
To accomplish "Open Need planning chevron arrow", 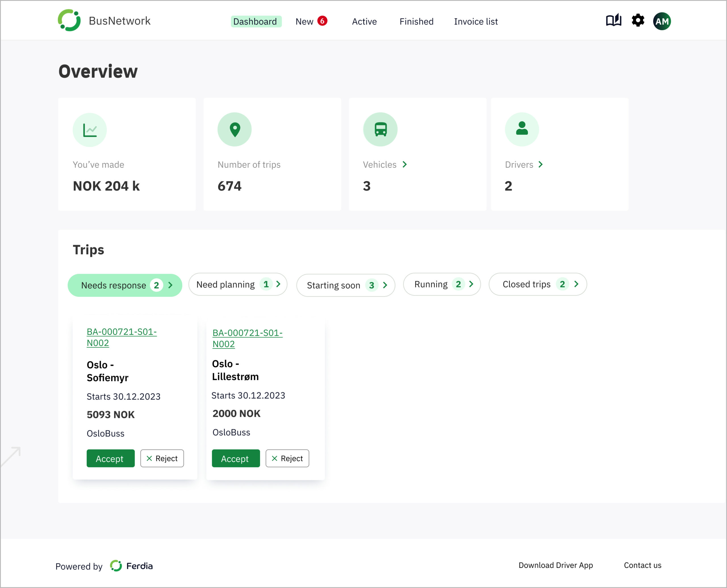I will (278, 284).
